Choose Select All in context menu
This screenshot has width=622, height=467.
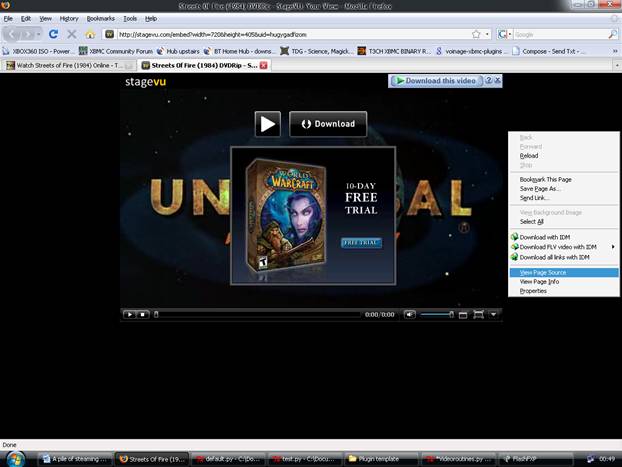[x=564, y=221]
